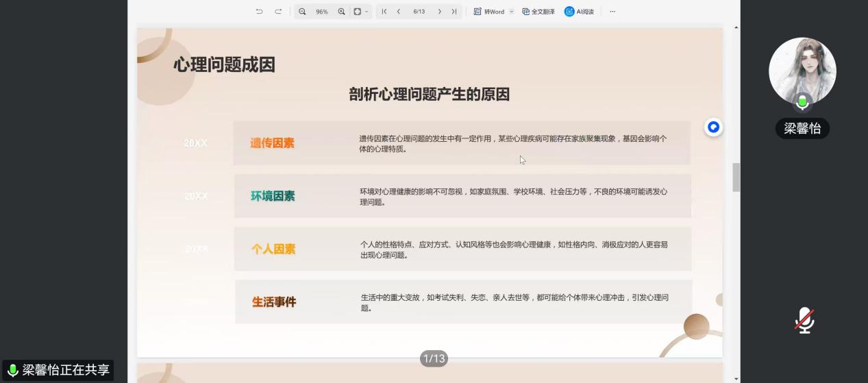The image size is (868, 383).
Task: Zoom out using the minus magnifier
Action: (302, 12)
